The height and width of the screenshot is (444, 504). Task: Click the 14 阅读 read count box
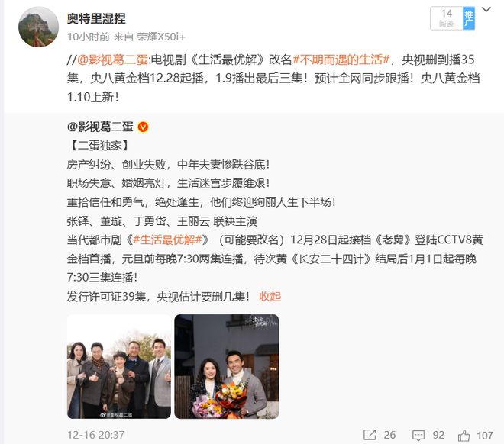[447, 18]
